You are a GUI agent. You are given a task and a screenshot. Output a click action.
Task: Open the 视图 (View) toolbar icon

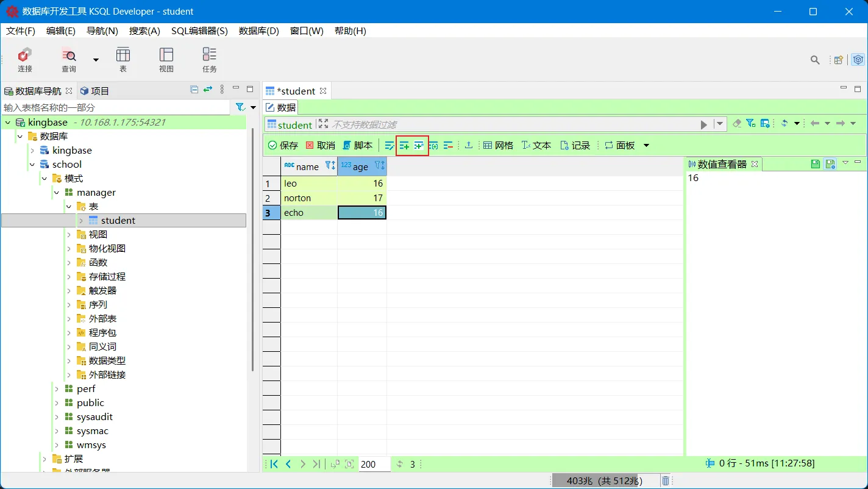pyautogui.click(x=166, y=59)
